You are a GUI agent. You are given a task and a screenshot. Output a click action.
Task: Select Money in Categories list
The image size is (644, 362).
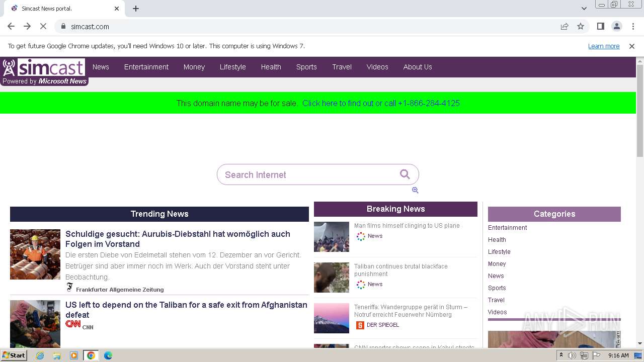[497, 264]
